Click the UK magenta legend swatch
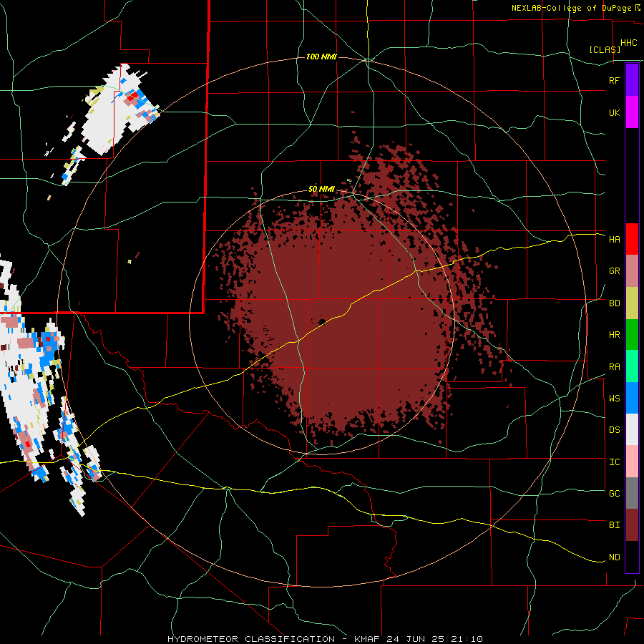Image resolution: width=644 pixels, height=644 pixels. [632, 112]
